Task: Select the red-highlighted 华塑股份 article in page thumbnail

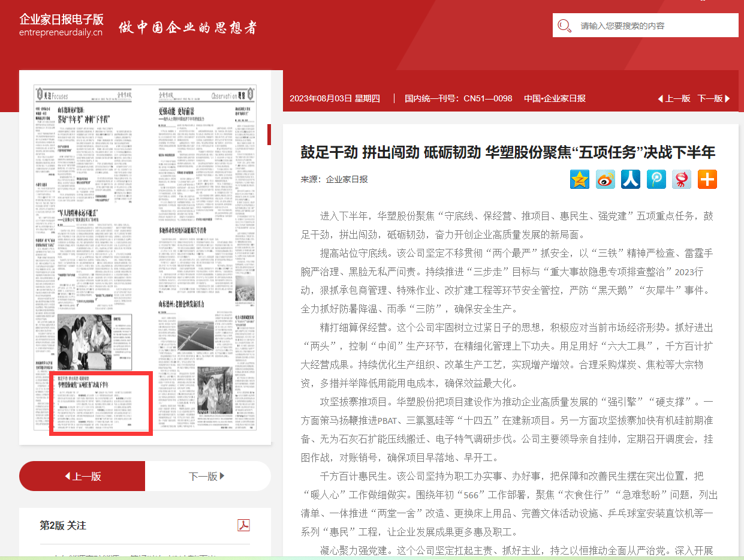Action: tap(101, 404)
